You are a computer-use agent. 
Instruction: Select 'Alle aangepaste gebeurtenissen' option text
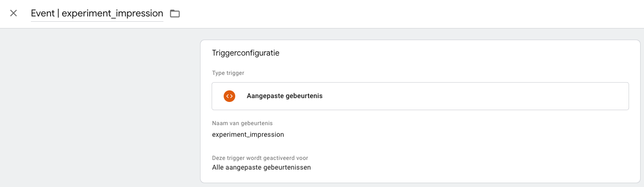click(x=261, y=168)
